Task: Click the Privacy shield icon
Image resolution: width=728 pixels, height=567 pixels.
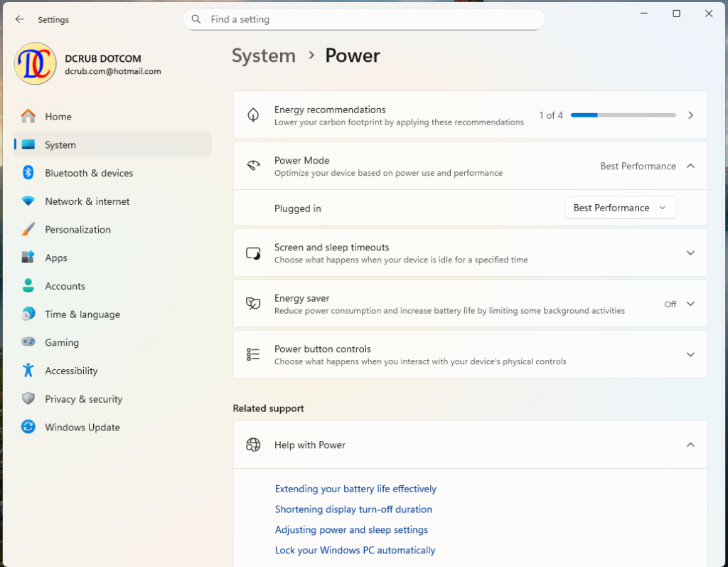Action: (28, 398)
